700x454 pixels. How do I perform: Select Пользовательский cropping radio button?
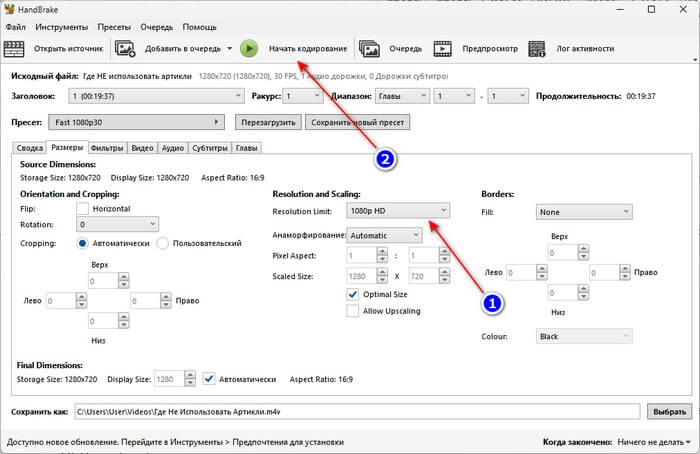click(x=162, y=243)
